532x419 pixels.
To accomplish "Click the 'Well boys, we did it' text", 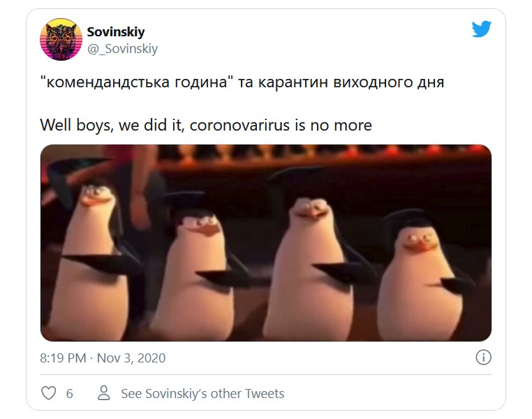I will (x=112, y=125).
